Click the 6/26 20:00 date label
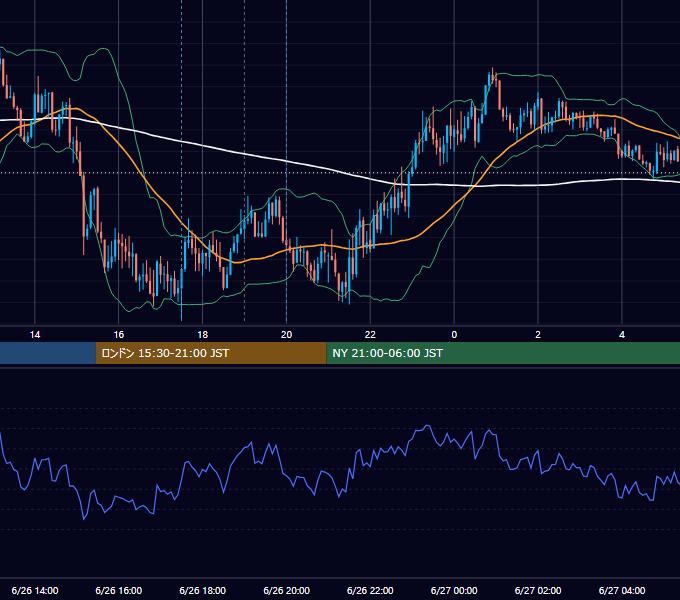Image resolution: width=680 pixels, height=600 pixels. tap(286, 590)
